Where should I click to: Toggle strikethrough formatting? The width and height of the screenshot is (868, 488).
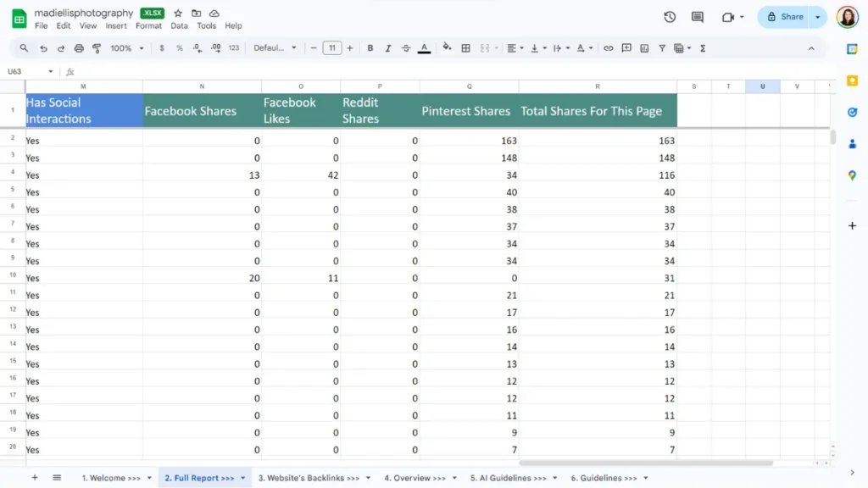pyautogui.click(x=406, y=48)
